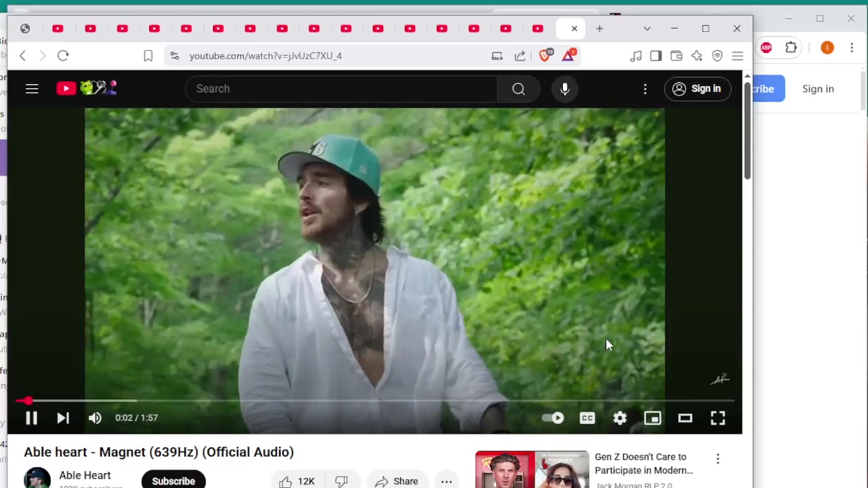
Task: Open the Brave VPN shield icon
Action: (717, 56)
